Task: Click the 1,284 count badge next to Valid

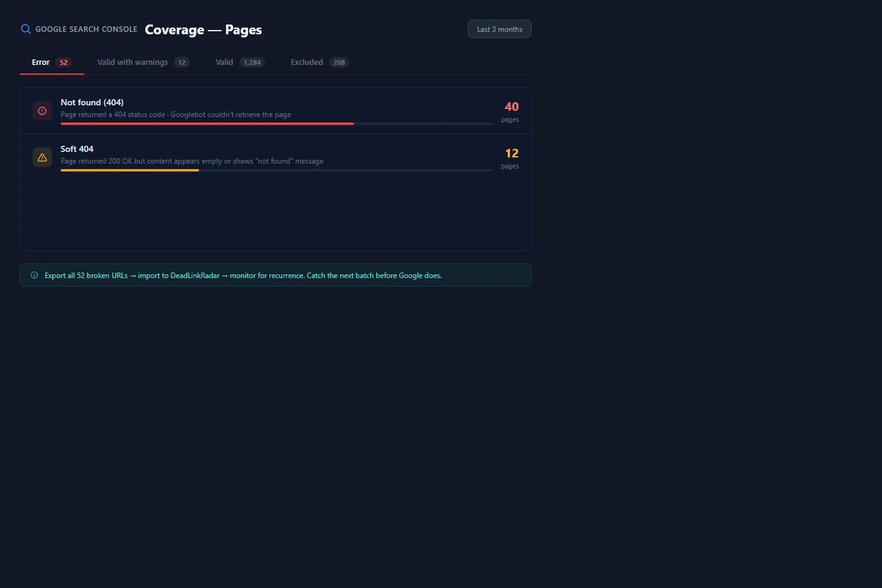Action: click(252, 62)
